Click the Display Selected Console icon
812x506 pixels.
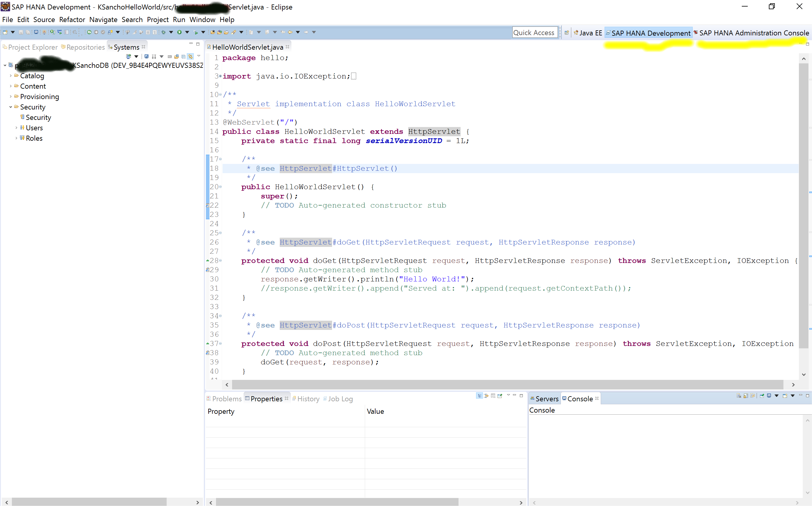769,396
